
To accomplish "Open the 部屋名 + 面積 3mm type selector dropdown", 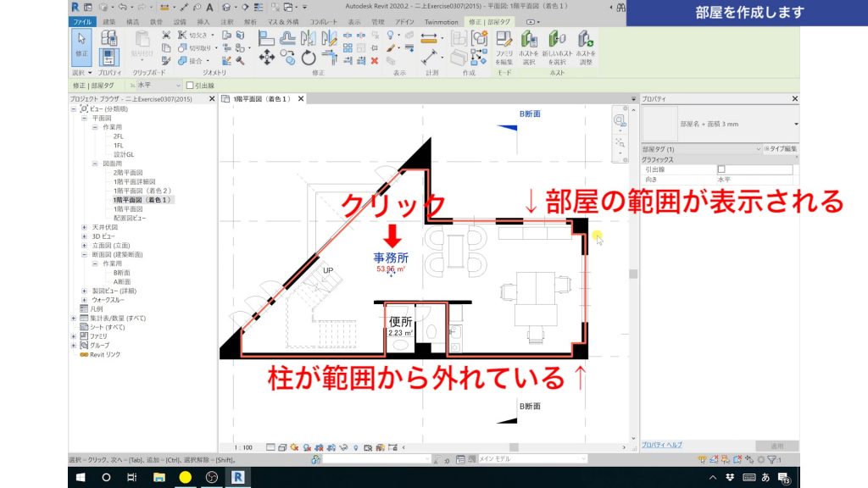I will 795,125.
